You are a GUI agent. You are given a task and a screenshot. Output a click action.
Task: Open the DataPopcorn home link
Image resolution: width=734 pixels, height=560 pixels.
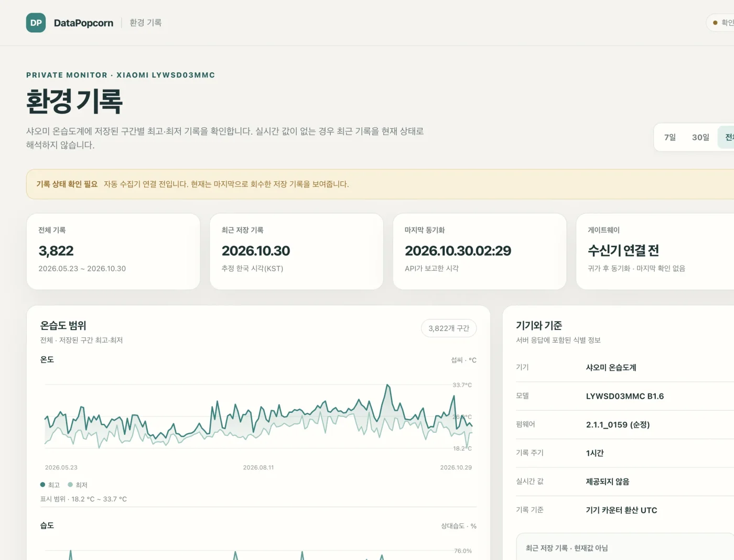(83, 23)
